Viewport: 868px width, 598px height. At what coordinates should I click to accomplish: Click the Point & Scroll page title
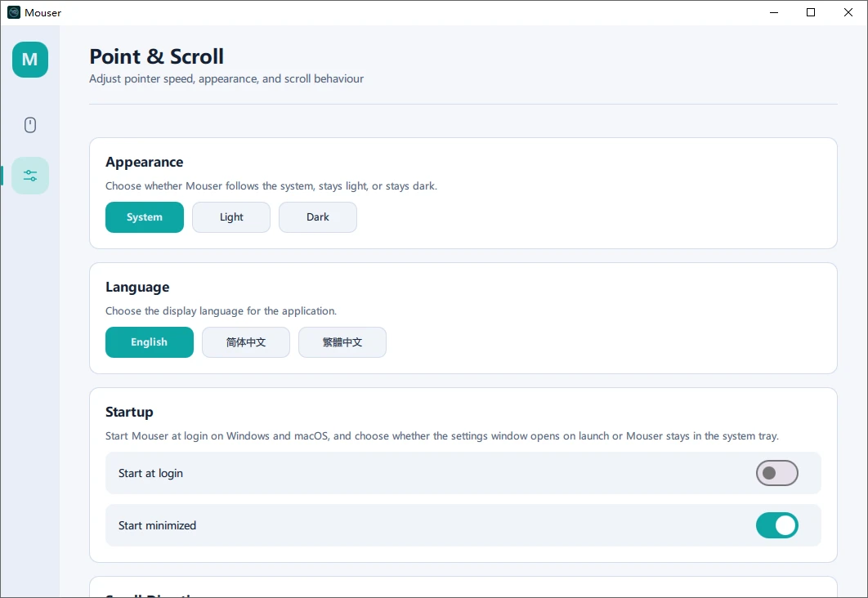(156, 56)
